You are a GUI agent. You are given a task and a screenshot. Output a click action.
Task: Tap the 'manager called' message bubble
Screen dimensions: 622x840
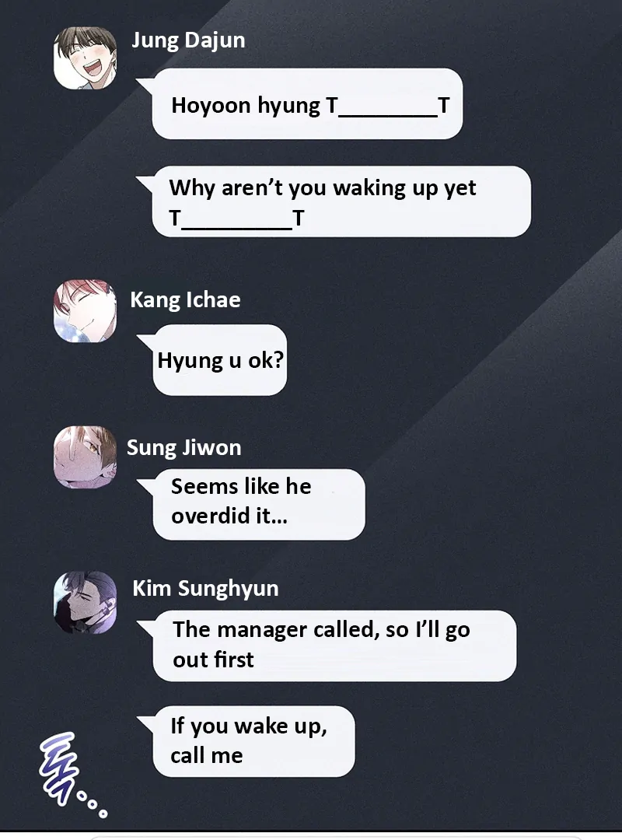tap(334, 646)
